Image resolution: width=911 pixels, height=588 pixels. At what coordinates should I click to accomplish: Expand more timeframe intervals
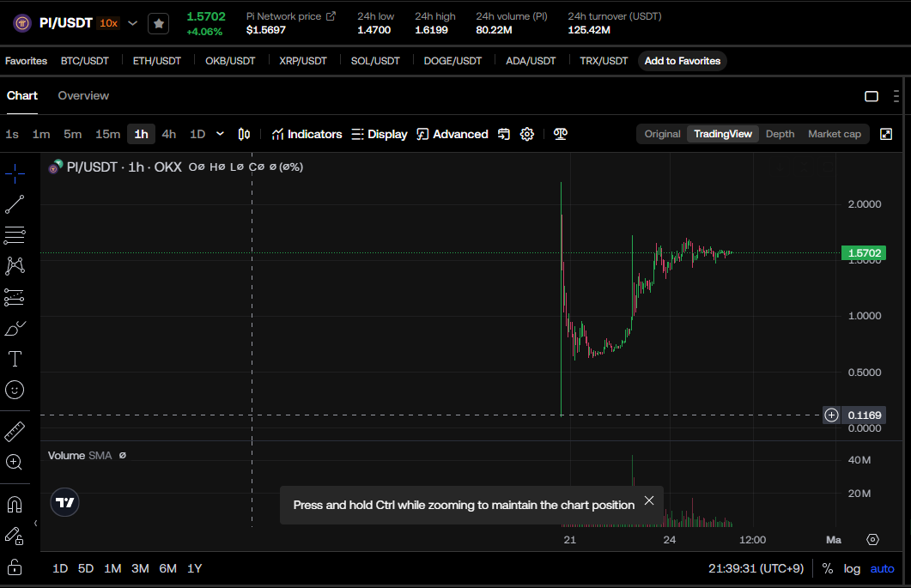tap(220, 134)
